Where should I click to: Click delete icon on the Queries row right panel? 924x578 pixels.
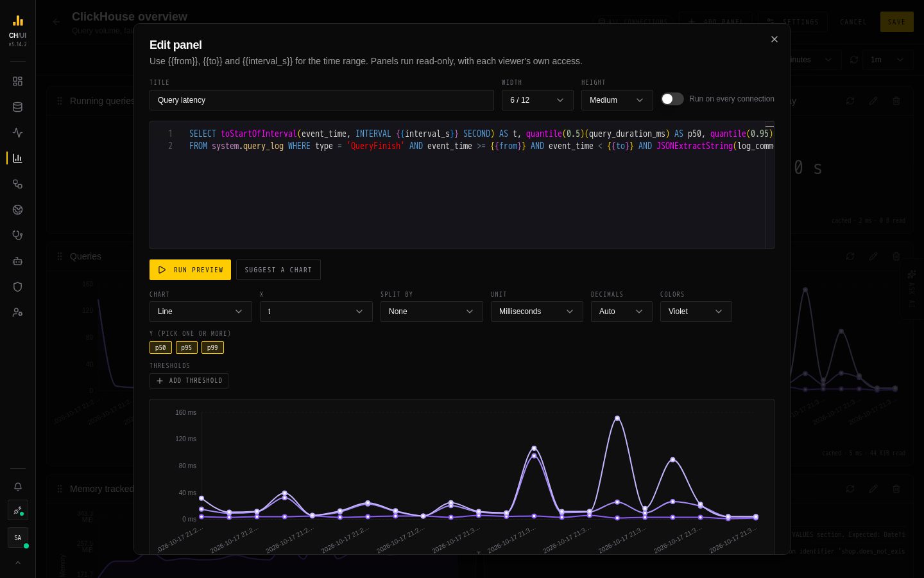pos(896,256)
